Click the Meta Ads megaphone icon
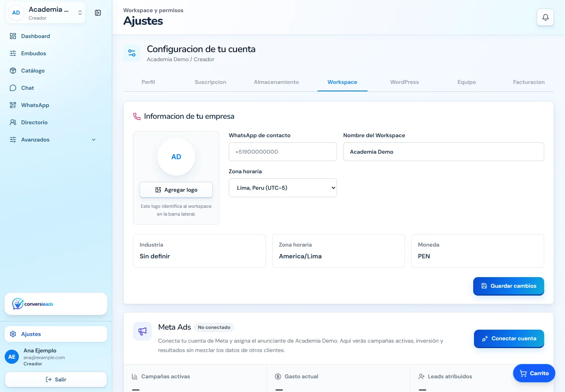565x392 pixels. click(x=142, y=331)
